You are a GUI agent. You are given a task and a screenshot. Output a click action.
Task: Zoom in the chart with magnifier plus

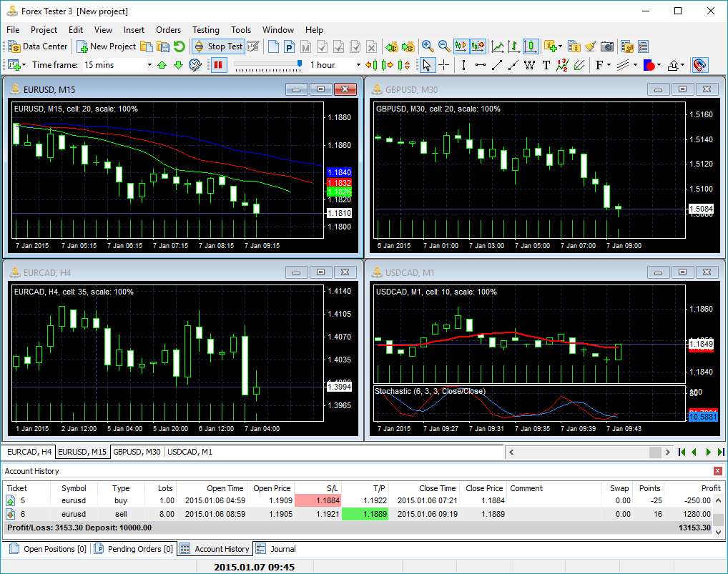[x=428, y=46]
